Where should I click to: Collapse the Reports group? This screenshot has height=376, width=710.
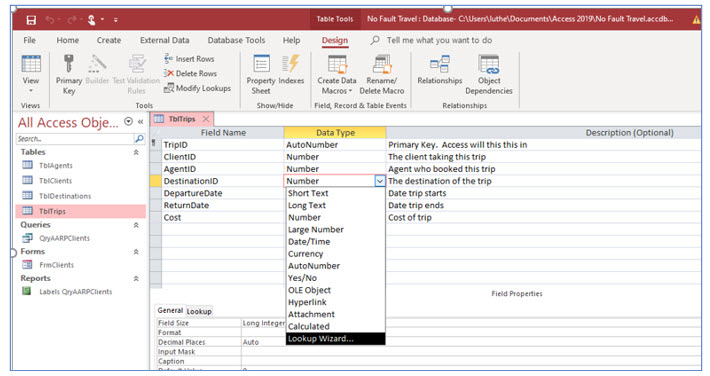pos(136,279)
